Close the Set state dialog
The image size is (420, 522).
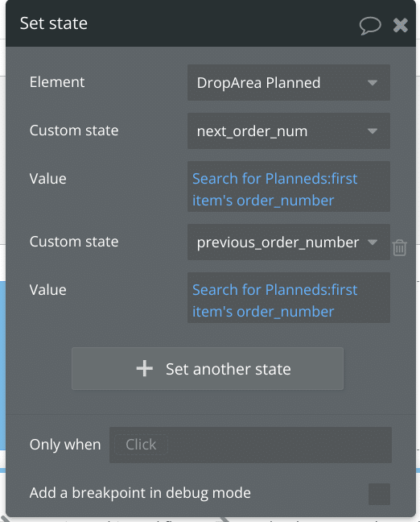pyautogui.click(x=401, y=25)
